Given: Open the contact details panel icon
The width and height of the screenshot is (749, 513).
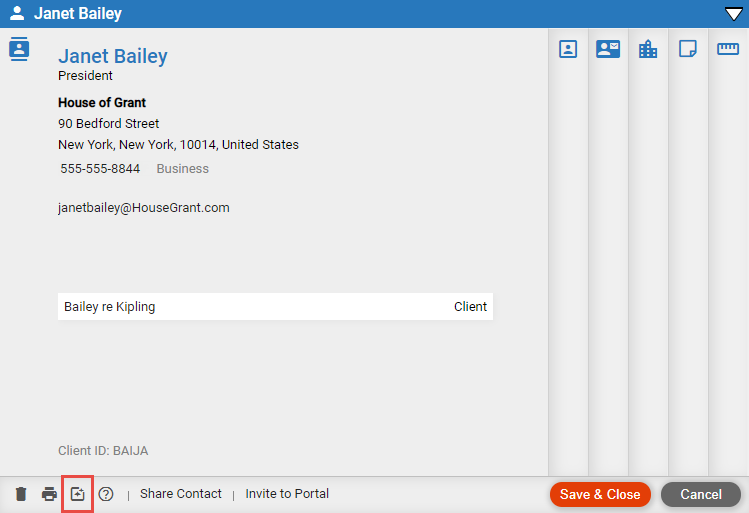Looking at the screenshot, I should [x=568, y=49].
